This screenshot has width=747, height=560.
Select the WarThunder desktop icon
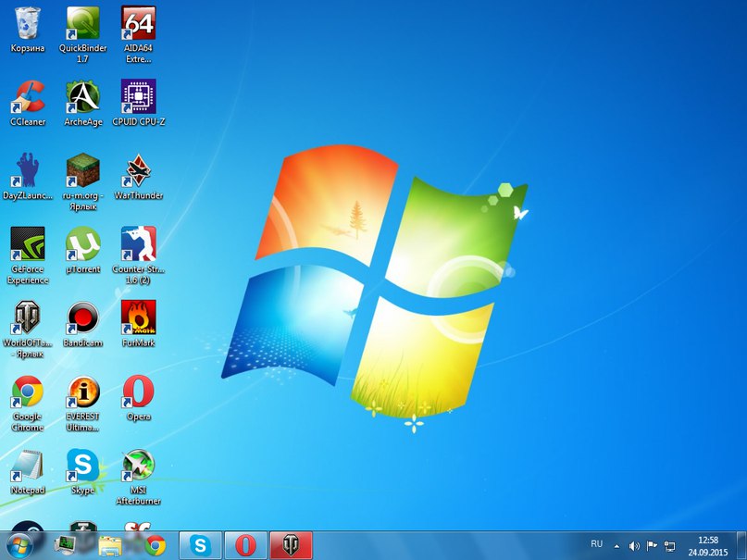tap(139, 171)
